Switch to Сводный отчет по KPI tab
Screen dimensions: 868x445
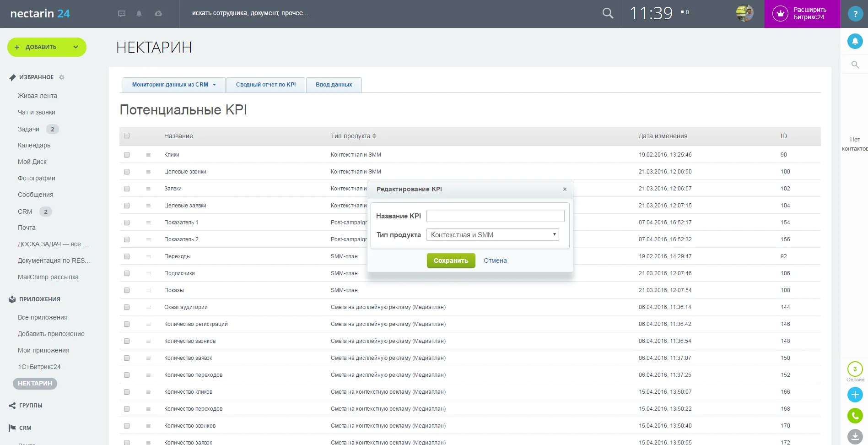pos(266,85)
